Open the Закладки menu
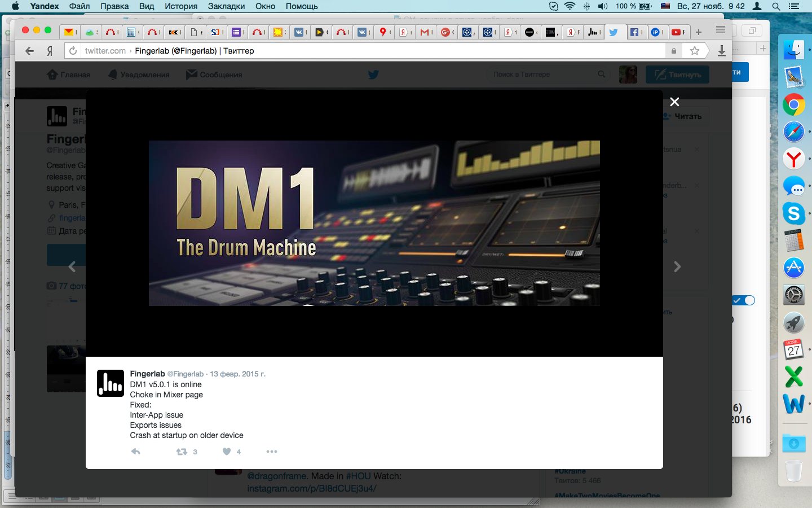 tap(226, 6)
